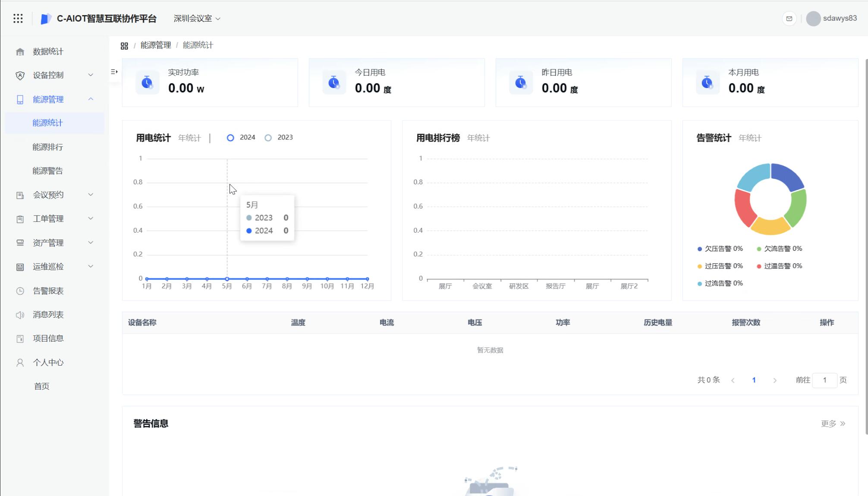Open the 深圳会议室 location dropdown
This screenshot has width=868, height=496.
tap(197, 19)
